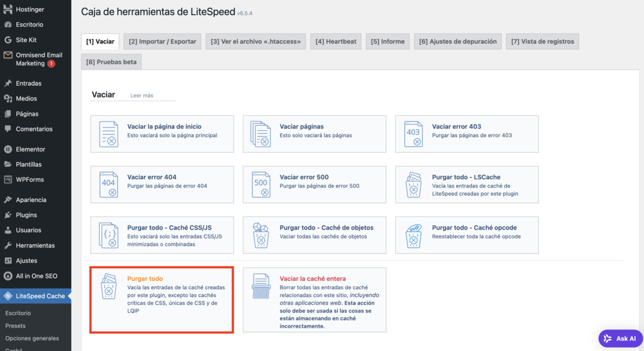This screenshot has height=351, width=644.
Task: Click Purgar todo - LSCache title
Action: (x=466, y=177)
